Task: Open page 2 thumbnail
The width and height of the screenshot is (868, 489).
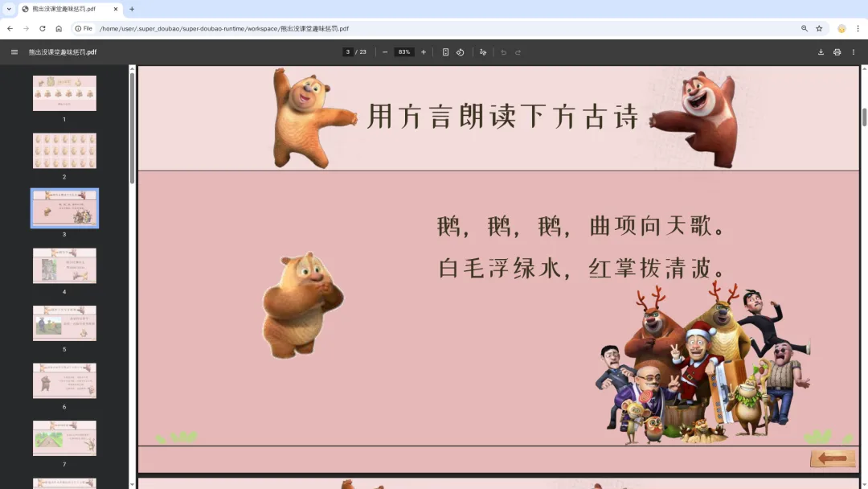Action: (x=64, y=150)
